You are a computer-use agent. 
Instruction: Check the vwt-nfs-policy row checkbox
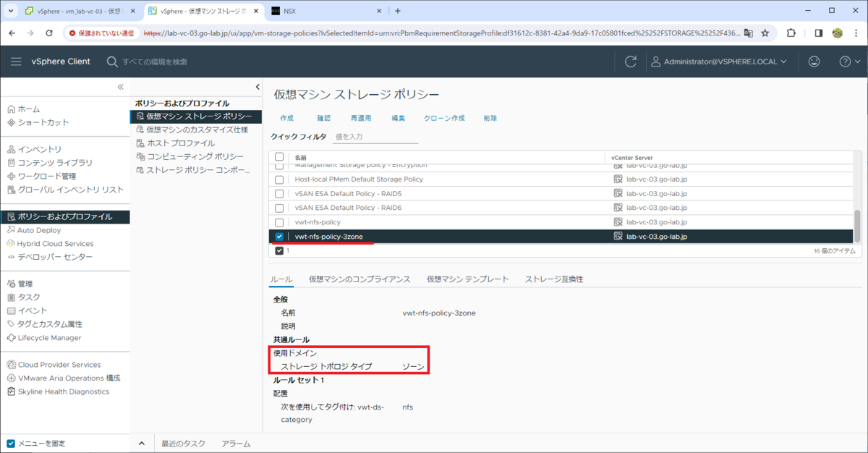[279, 222]
